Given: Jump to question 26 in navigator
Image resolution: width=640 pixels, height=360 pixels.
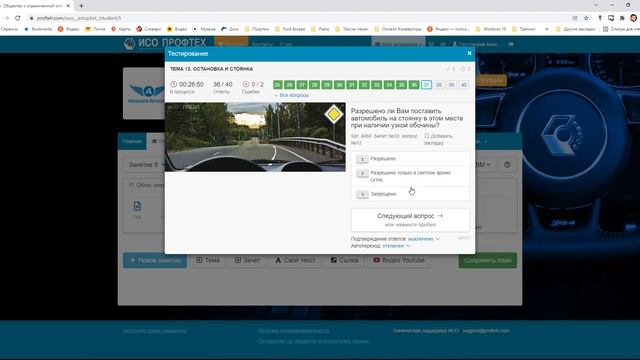Looking at the screenshot, I should coord(290,84).
